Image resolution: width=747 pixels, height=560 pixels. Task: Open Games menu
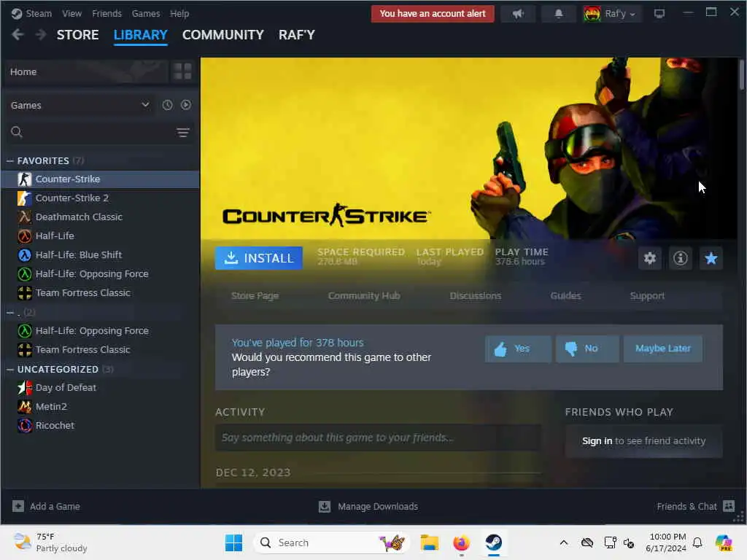click(146, 14)
